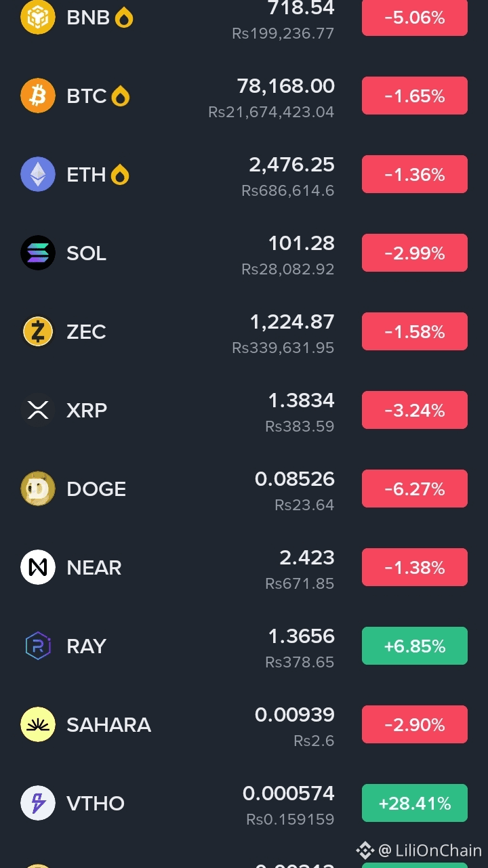Select the VTHO lightning logo icon

click(38, 803)
